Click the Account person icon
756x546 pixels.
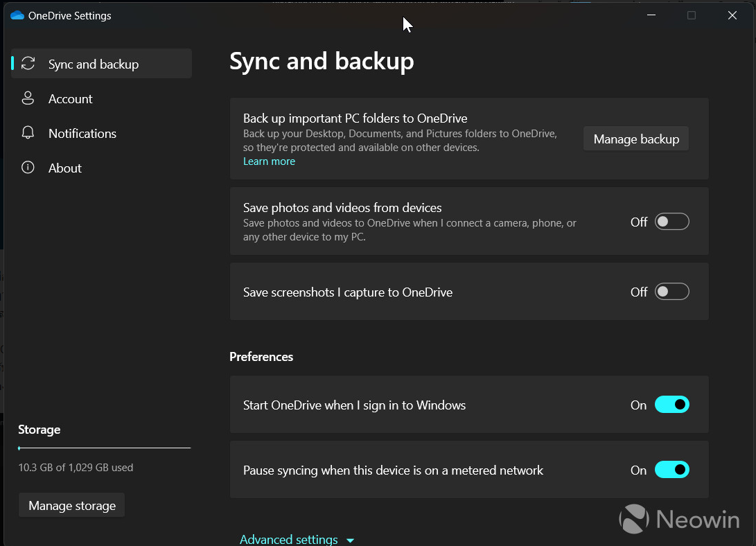[28, 98]
